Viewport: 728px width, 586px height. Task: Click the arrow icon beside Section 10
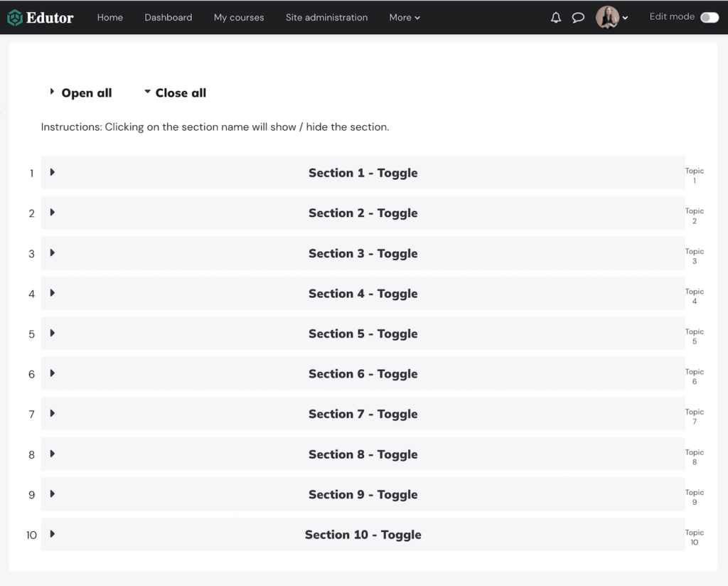click(53, 534)
